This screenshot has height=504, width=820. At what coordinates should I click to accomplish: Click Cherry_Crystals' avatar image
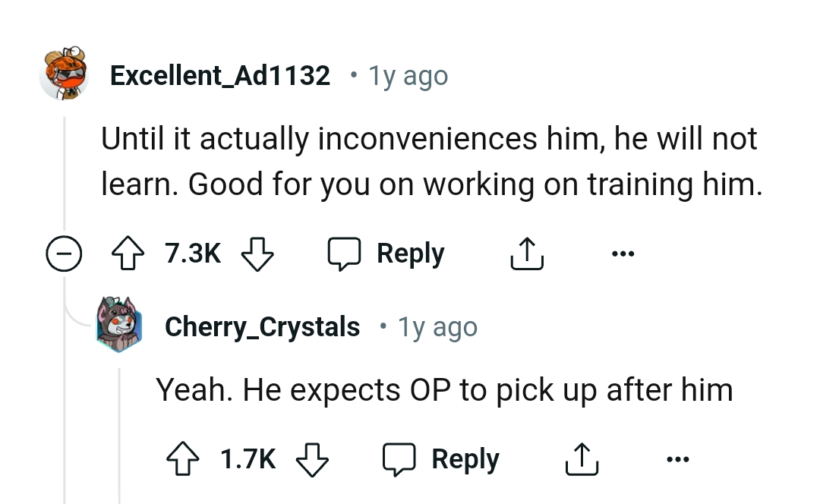pyautogui.click(x=118, y=324)
